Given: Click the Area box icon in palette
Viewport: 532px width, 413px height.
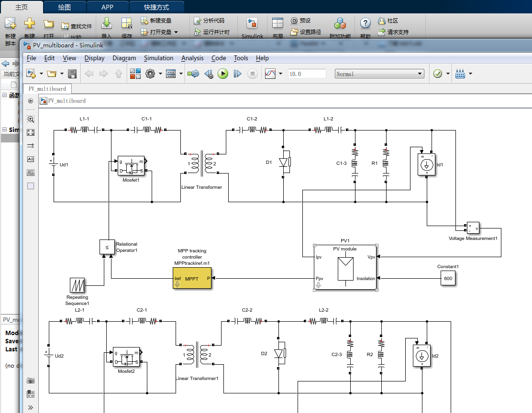Looking at the screenshot, I should 31,186.
